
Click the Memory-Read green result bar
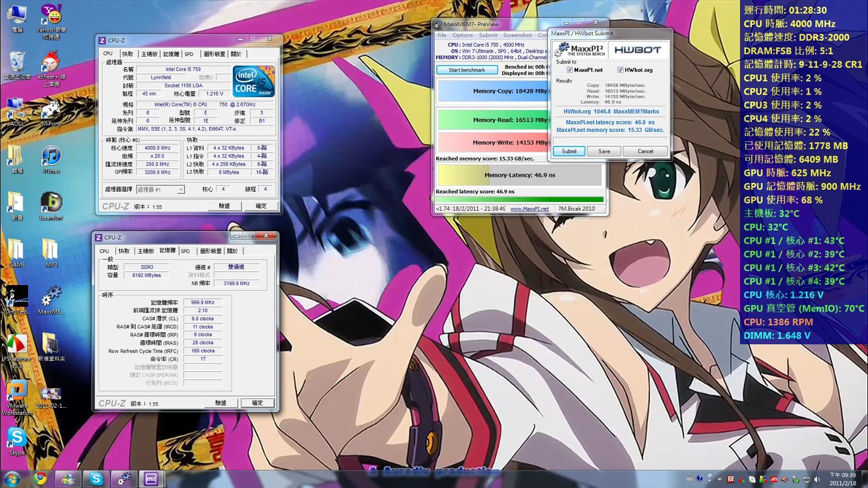(x=493, y=120)
